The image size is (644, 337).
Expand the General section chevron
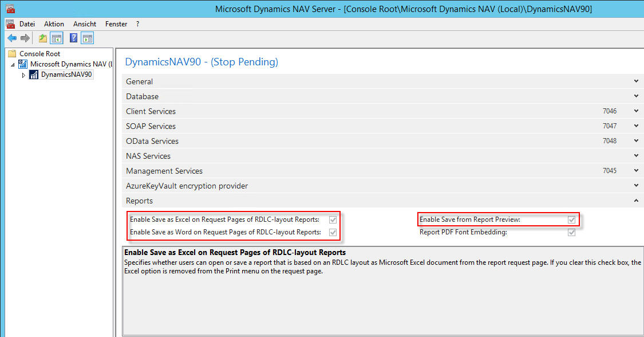[636, 81]
